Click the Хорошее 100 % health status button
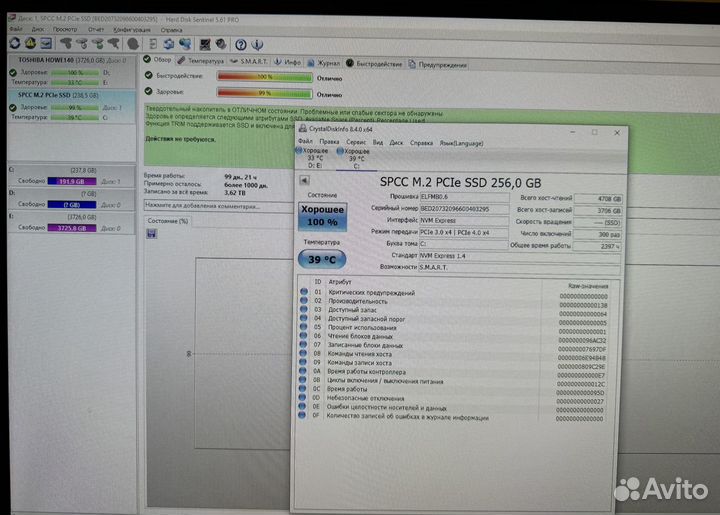This screenshot has height=515, width=720. (x=322, y=216)
